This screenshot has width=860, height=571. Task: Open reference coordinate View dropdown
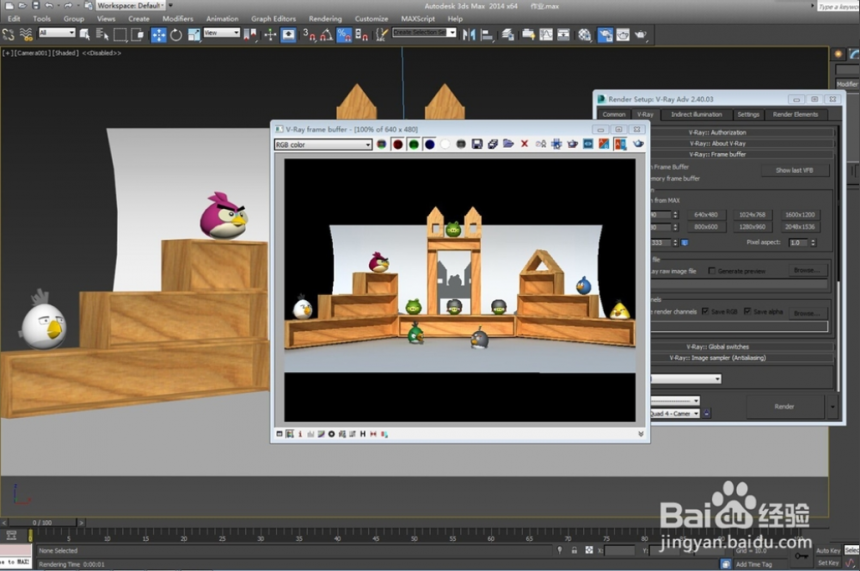[222, 33]
